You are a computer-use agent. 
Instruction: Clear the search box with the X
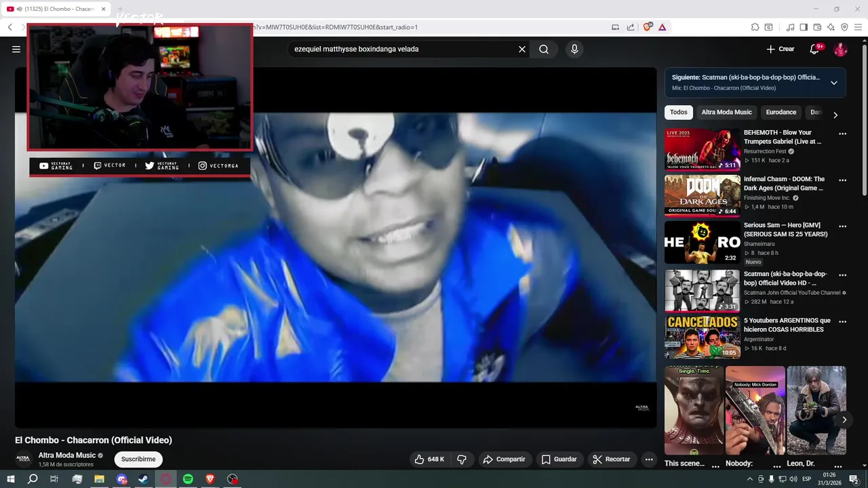522,49
